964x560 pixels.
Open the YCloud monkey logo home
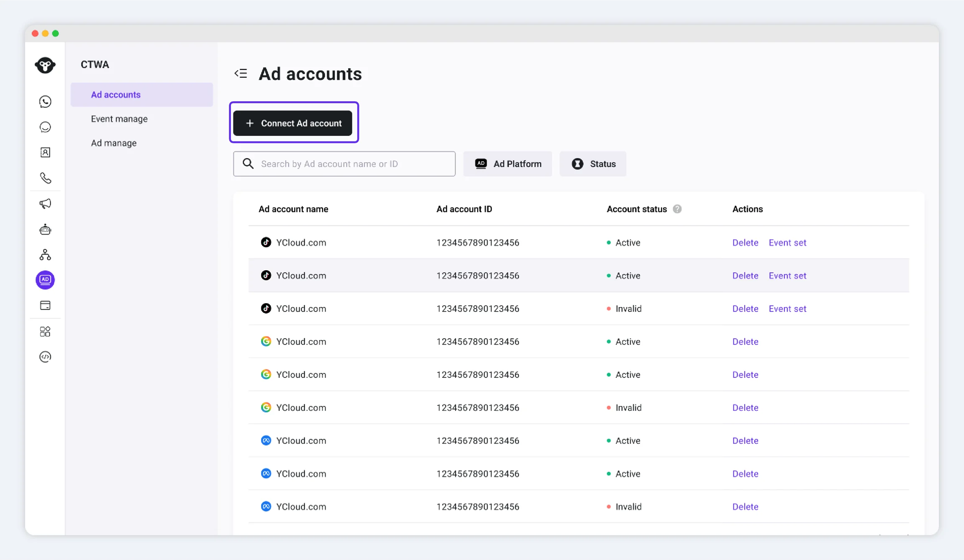click(45, 65)
